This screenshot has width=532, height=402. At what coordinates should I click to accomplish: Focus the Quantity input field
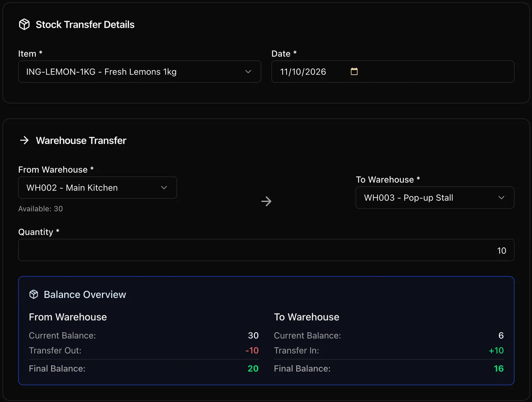(x=266, y=250)
